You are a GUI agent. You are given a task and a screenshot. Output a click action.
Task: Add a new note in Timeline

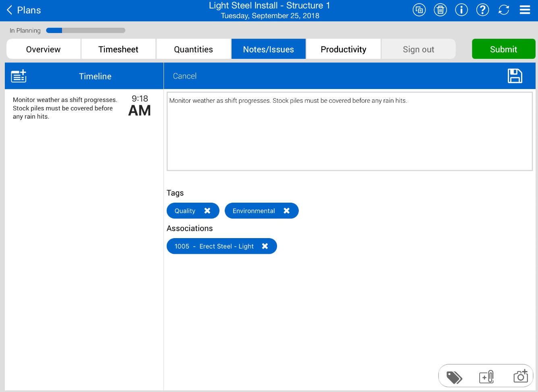pyautogui.click(x=19, y=76)
